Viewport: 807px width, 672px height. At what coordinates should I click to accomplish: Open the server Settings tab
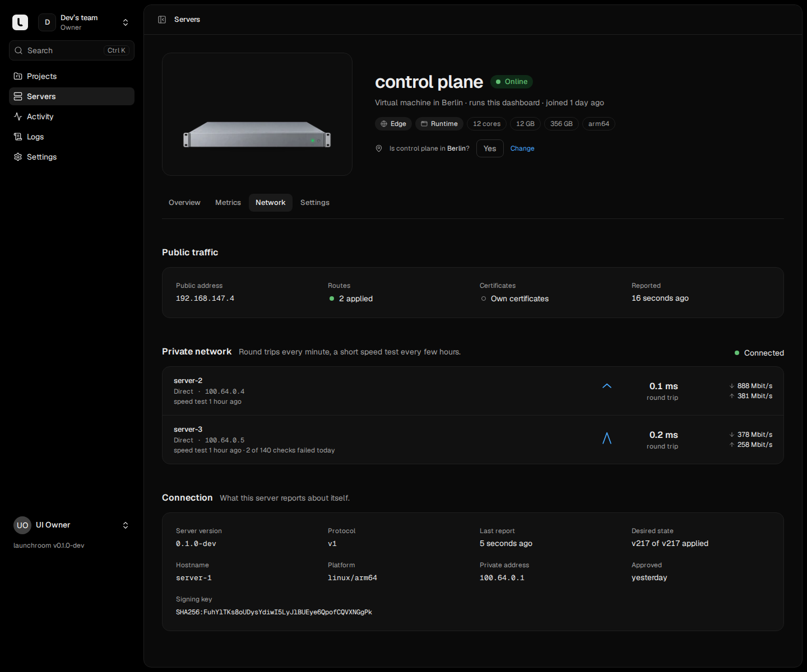[315, 203]
